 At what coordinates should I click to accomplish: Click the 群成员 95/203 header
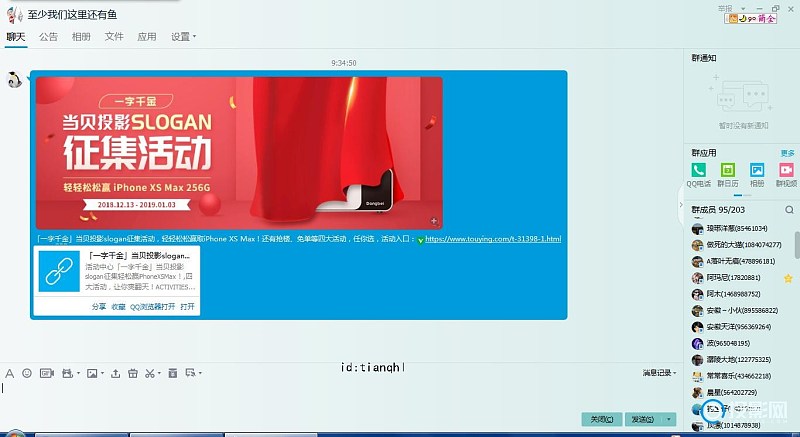[x=718, y=210]
